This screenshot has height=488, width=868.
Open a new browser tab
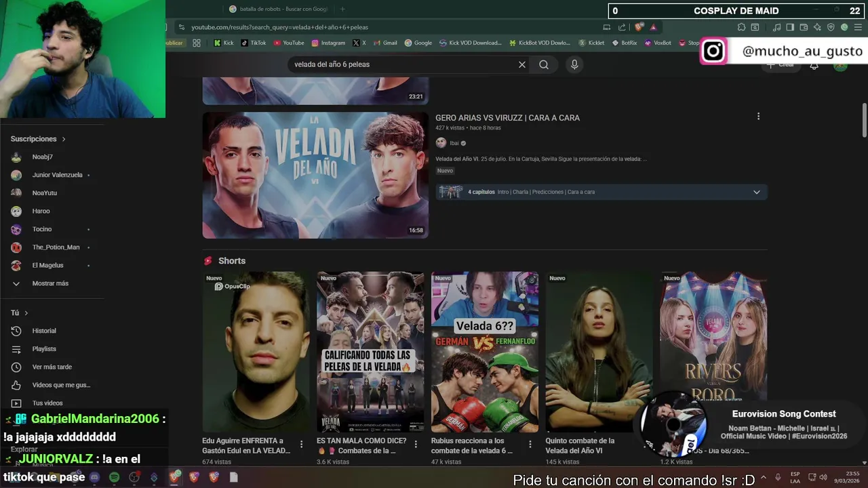click(x=342, y=9)
